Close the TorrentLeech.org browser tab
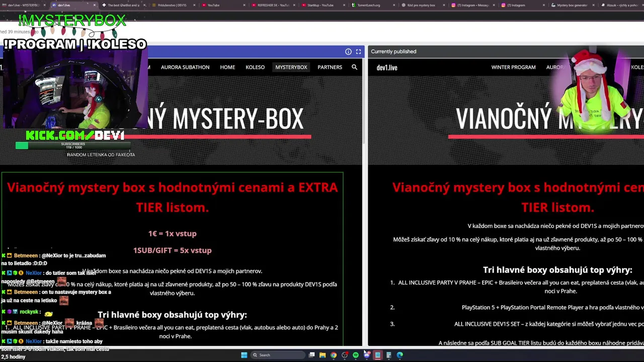The height and width of the screenshot is (362, 644). [394, 5]
